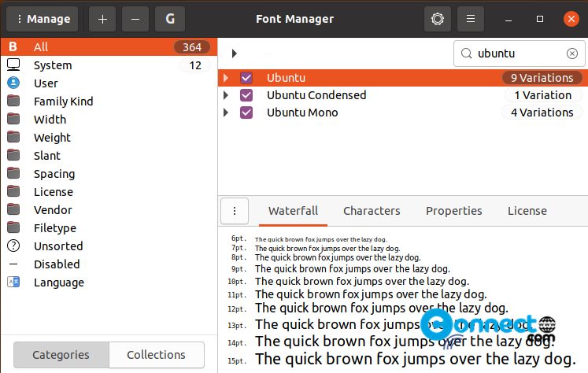Viewport: 588px width, 373px height.
Task: Click the 9 Variations badge
Action: click(x=542, y=78)
